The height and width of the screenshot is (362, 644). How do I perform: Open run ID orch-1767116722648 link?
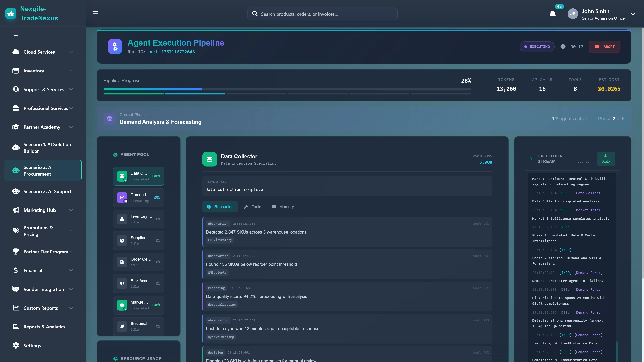172,52
